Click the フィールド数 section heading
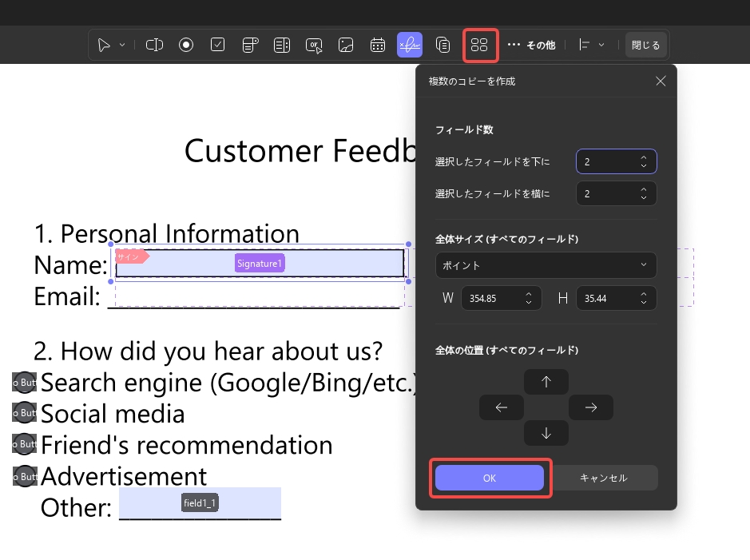The width and height of the screenshot is (750, 560). (x=464, y=130)
